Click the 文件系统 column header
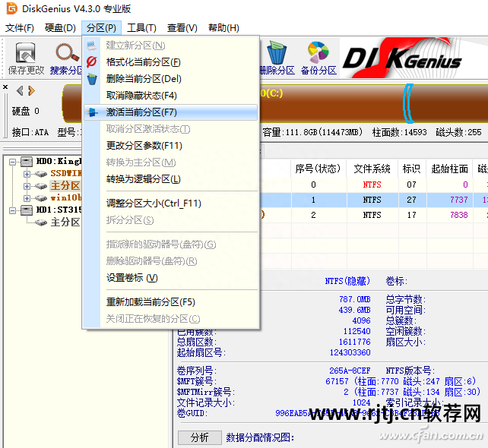The width and height of the screenshot is (488, 448). tap(372, 169)
